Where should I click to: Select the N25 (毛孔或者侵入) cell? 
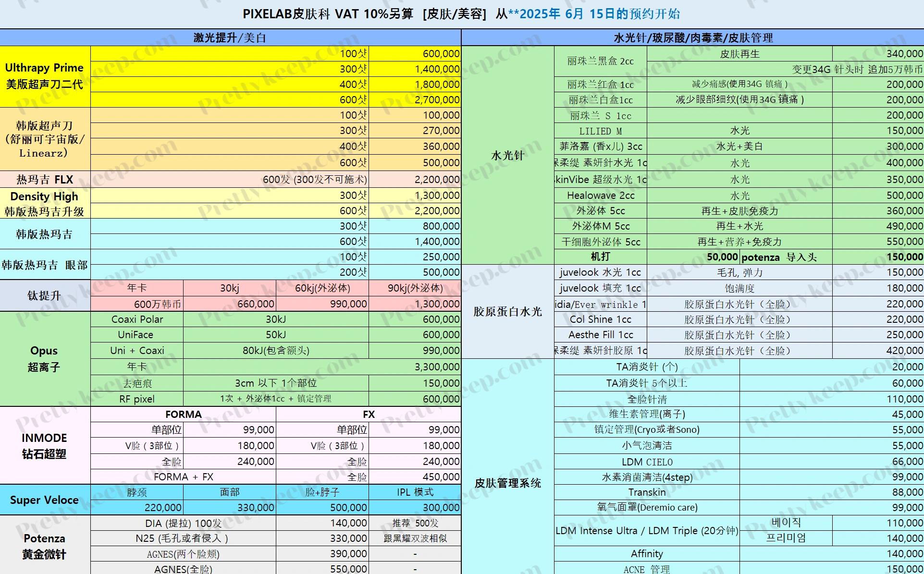[183, 538]
